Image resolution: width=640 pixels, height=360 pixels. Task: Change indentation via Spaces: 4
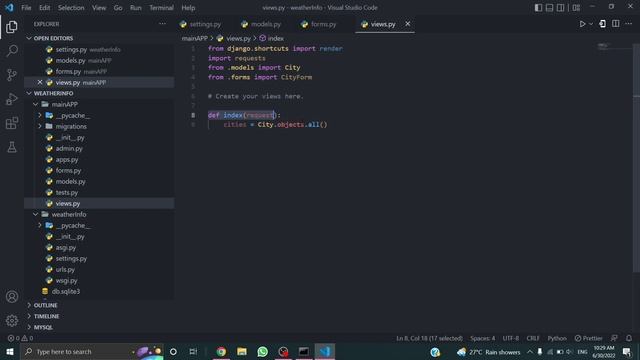(482, 338)
